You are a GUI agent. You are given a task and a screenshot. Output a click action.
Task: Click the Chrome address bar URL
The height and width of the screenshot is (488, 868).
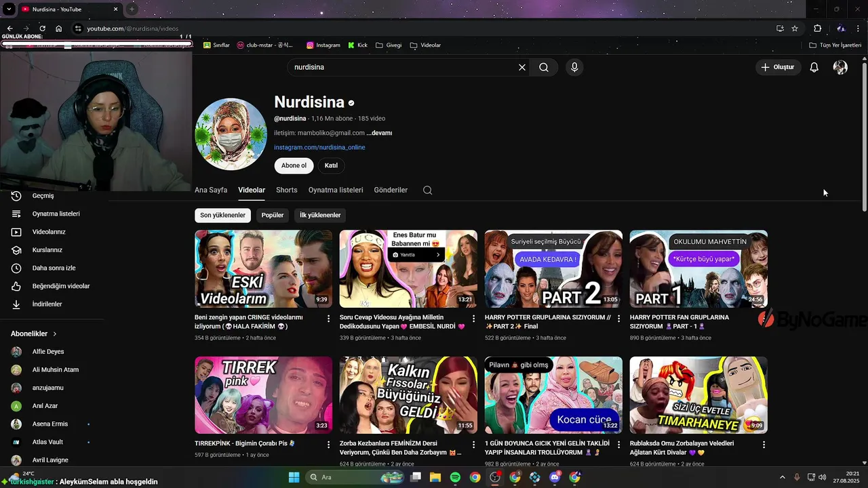tap(133, 28)
